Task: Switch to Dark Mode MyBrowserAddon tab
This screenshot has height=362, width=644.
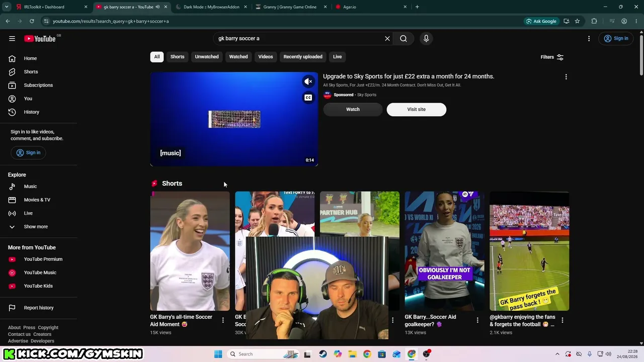Action: click(x=211, y=7)
